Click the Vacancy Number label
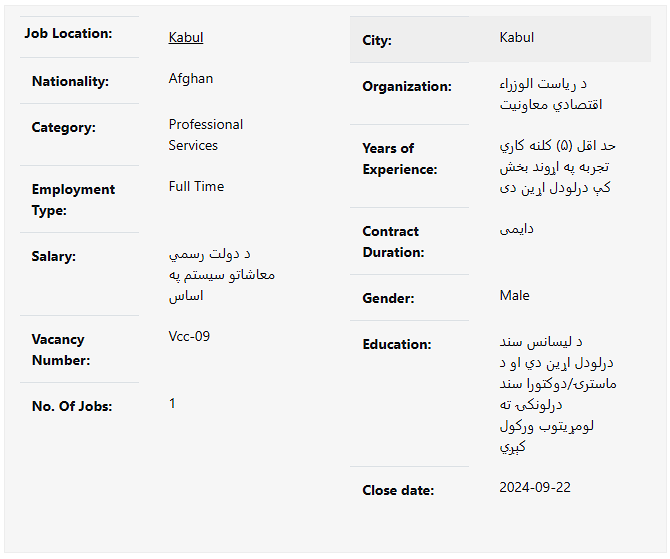This screenshot has height=559, width=670. click(x=61, y=350)
